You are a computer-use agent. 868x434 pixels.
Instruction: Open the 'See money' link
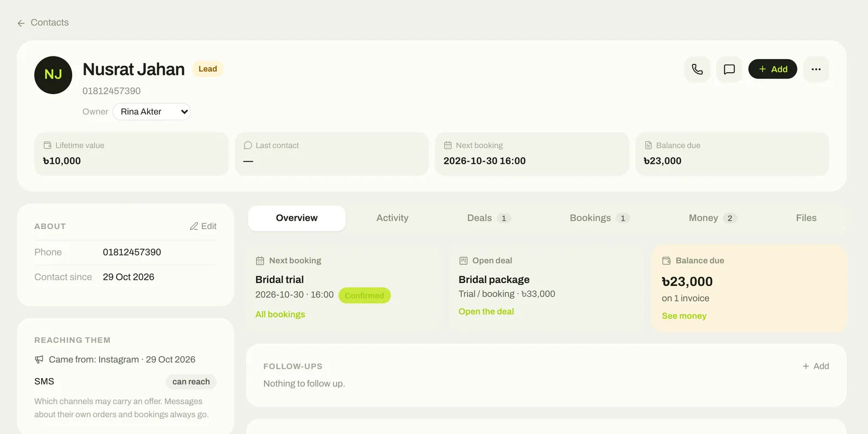pos(684,316)
